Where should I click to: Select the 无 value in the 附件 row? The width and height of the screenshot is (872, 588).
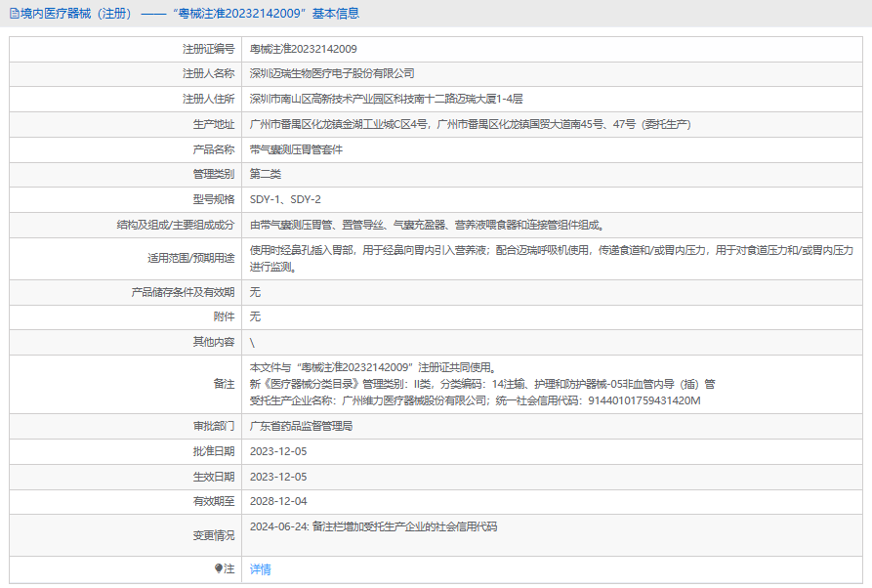click(255, 316)
